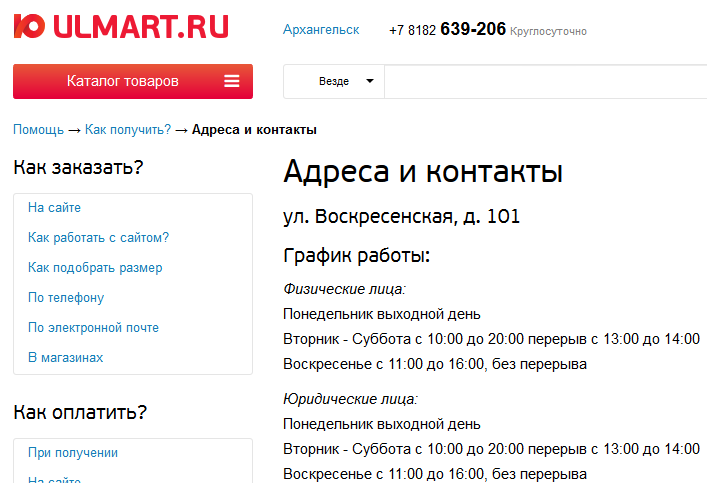The image size is (707, 483).
Task: Select По телефону ordering option
Action: (66, 298)
